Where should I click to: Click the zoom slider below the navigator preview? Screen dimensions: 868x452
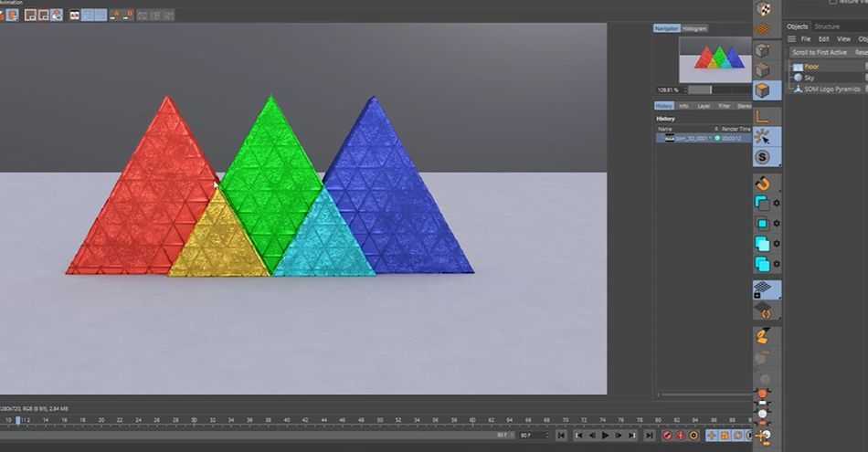coord(720,89)
